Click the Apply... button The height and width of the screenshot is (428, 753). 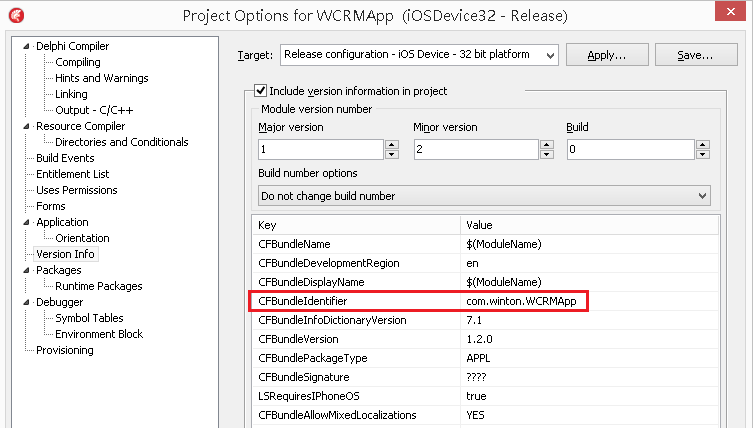point(607,55)
